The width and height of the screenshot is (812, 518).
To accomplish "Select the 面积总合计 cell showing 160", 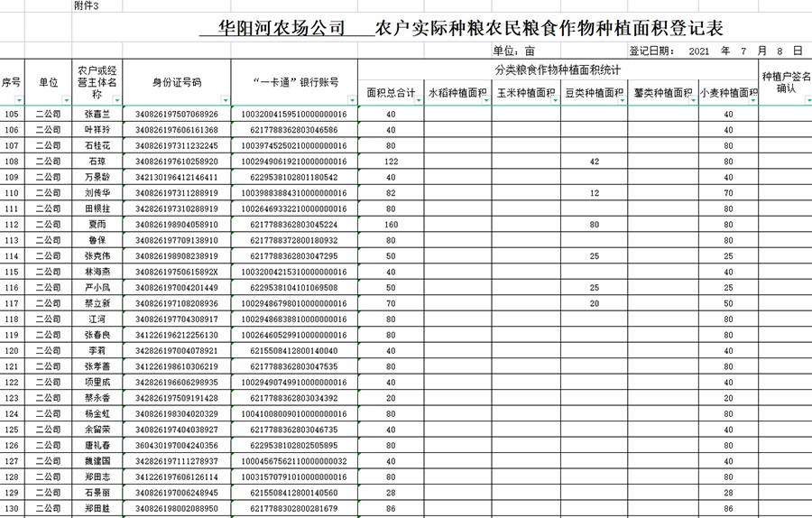I will tap(391, 224).
